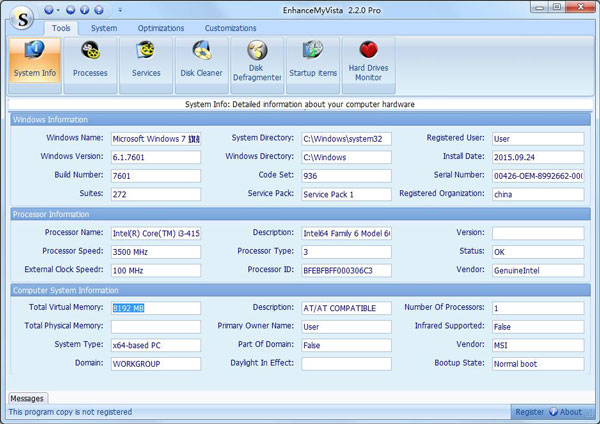Click the Register link in the status bar

(x=529, y=412)
